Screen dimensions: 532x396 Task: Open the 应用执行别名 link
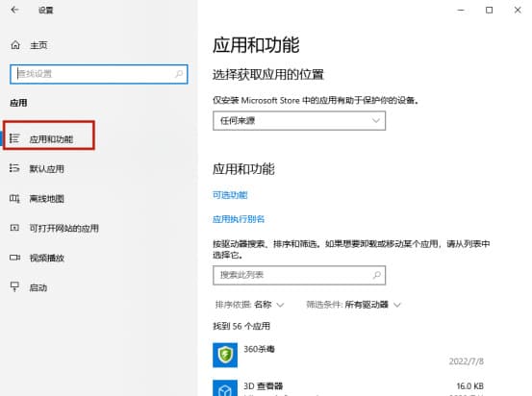click(239, 219)
